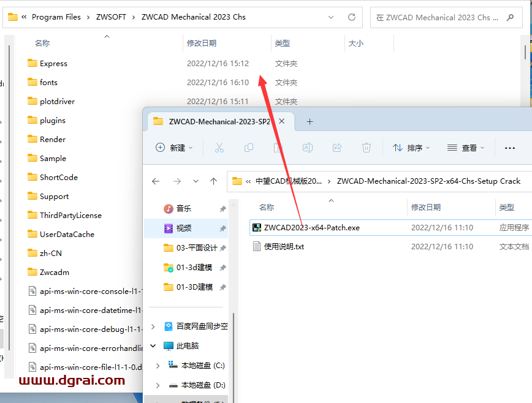Screen dimensions: 532x403
Task: Go forward using the right arrow
Action: (x=177, y=181)
